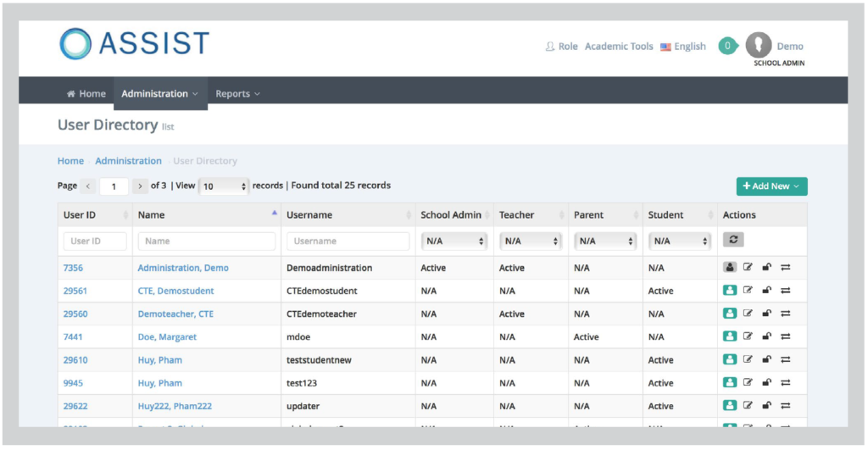Viewport: 868px width, 450px height.
Task: Click the unlock icon for CTEdemostudent
Action: 766,291
